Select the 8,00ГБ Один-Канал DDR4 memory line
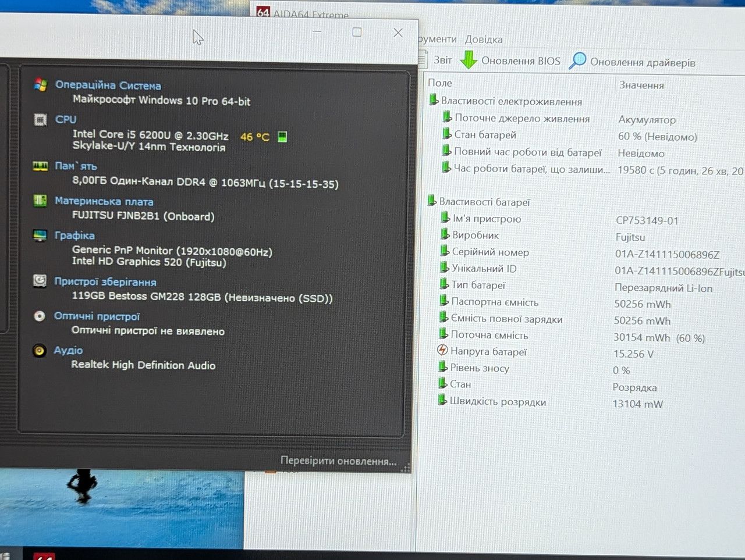745x560 pixels. click(205, 183)
